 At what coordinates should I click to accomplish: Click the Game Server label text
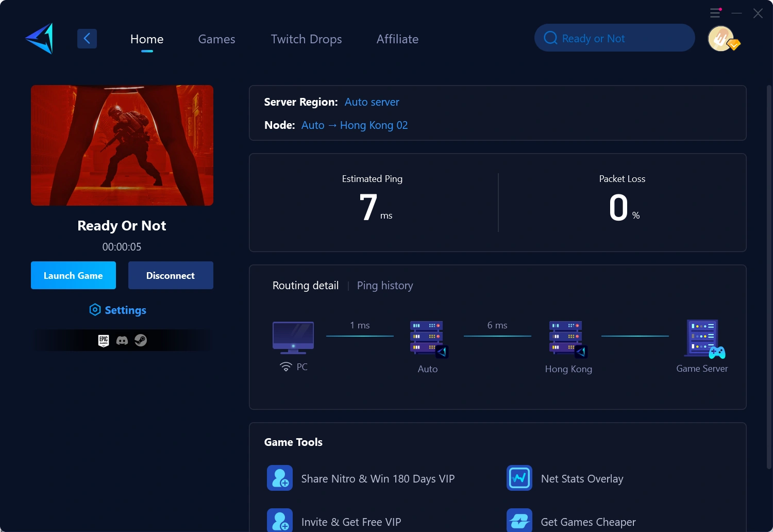(702, 369)
